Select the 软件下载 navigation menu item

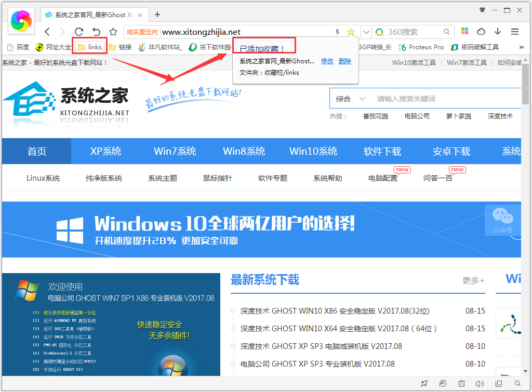coord(382,151)
